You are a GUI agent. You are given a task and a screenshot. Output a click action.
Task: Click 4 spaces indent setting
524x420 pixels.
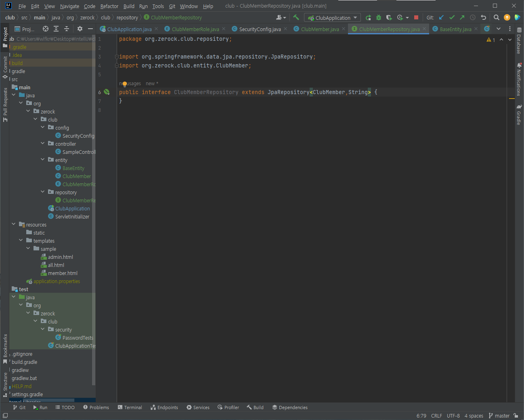pyautogui.click(x=474, y=416)
